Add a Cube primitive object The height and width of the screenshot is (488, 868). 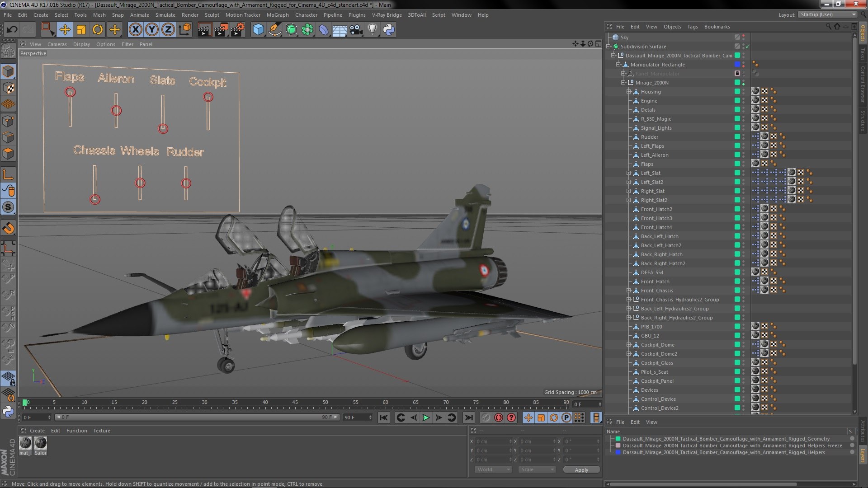click(x=258, y=30)
